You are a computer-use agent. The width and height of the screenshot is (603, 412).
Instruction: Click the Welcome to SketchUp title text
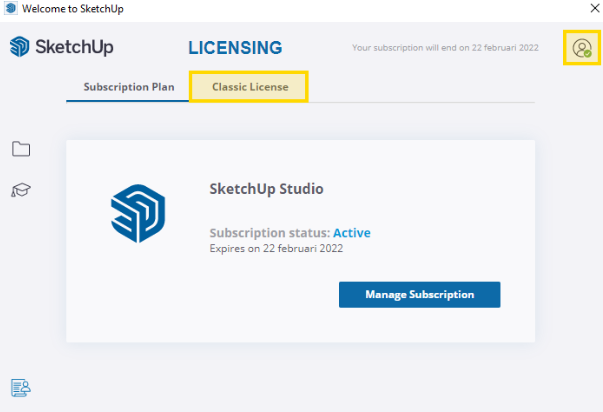[73, 8]
